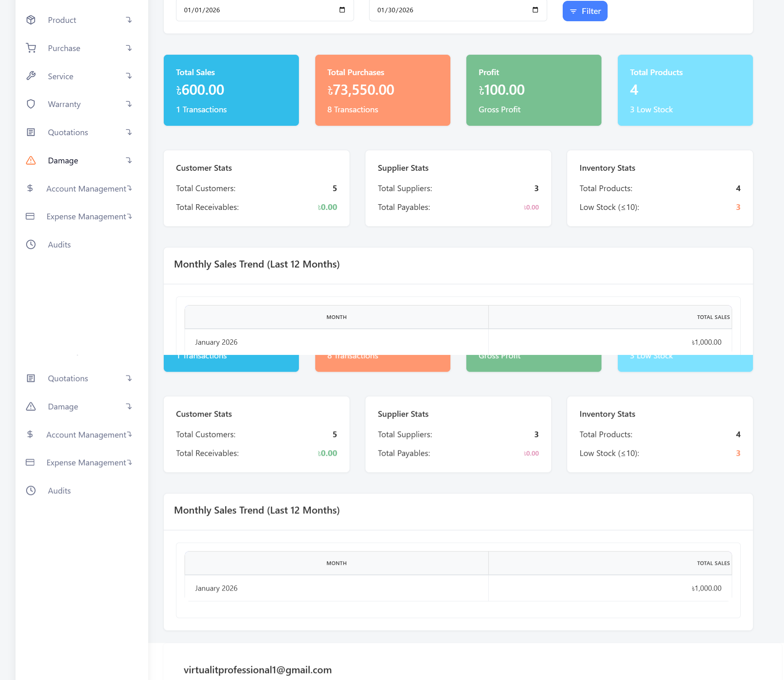
Task: Expand the Purchase submenu arrow
Action: click(129, 48)
